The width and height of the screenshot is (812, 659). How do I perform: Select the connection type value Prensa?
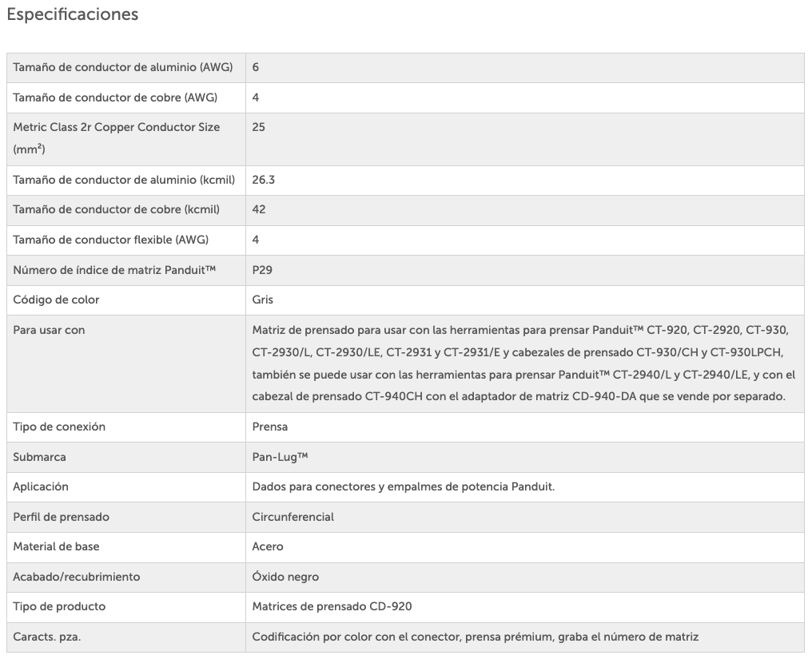tap(270, 427)
